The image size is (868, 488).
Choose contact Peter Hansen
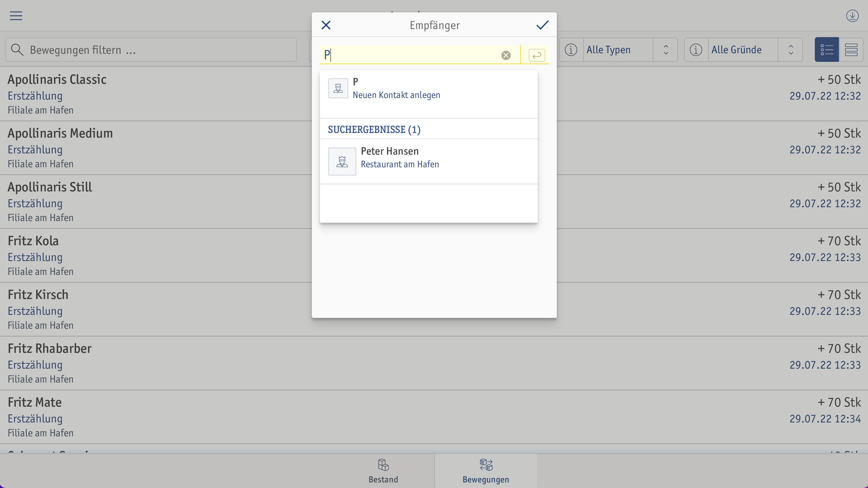429,161
